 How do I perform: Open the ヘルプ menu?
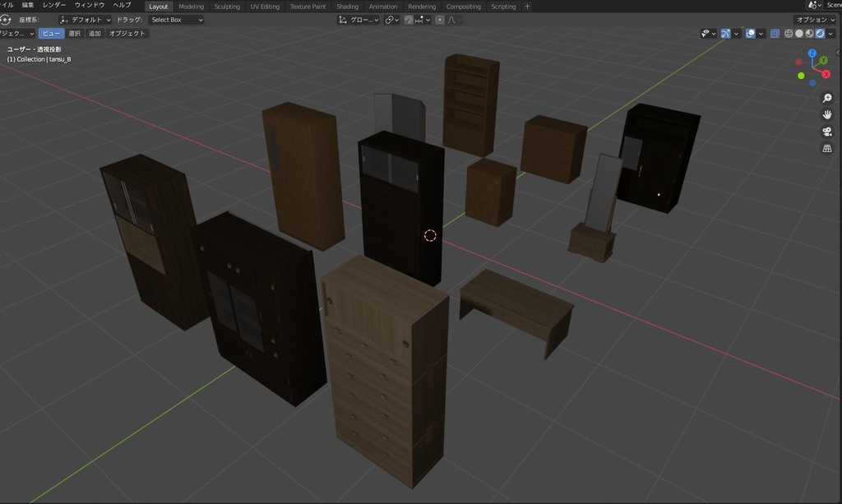click(x=122, y=5)
